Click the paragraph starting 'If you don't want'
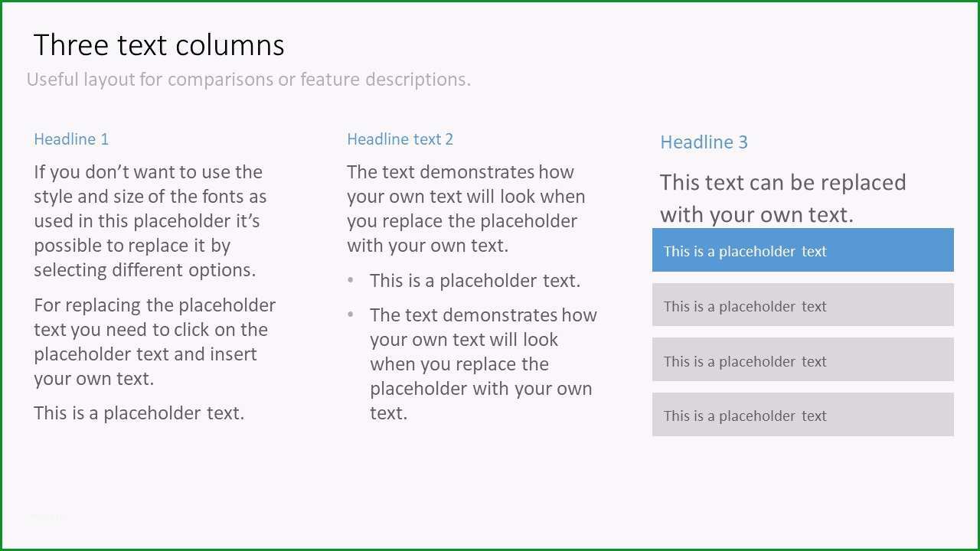 point(150,221)
